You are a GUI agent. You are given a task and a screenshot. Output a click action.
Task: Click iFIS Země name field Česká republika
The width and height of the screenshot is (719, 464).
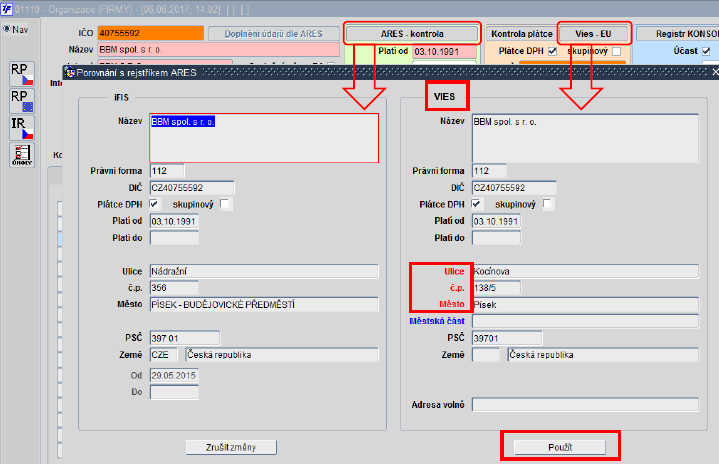282,354
